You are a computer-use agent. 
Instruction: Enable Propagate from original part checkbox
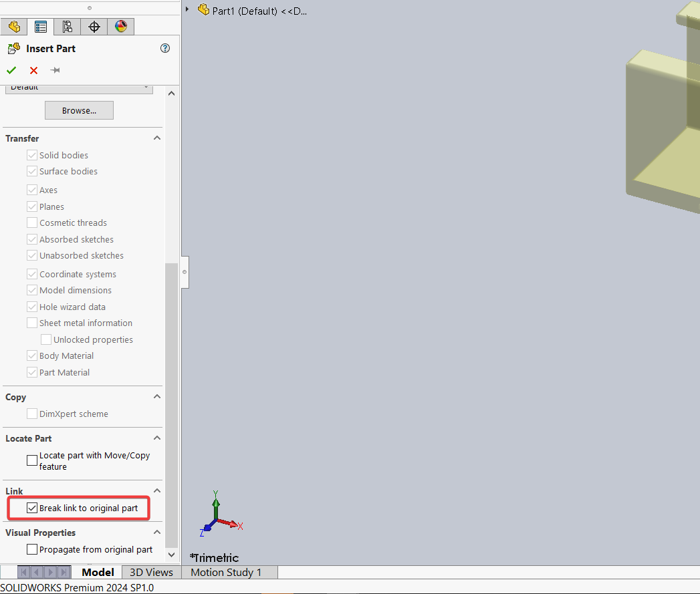click(32, 549)
